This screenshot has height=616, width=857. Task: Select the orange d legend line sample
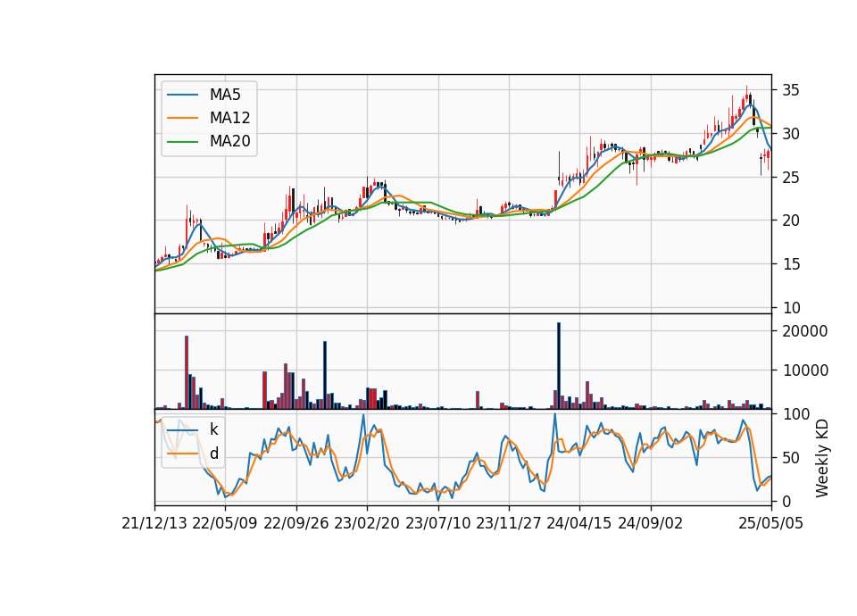tap(182, 454)
